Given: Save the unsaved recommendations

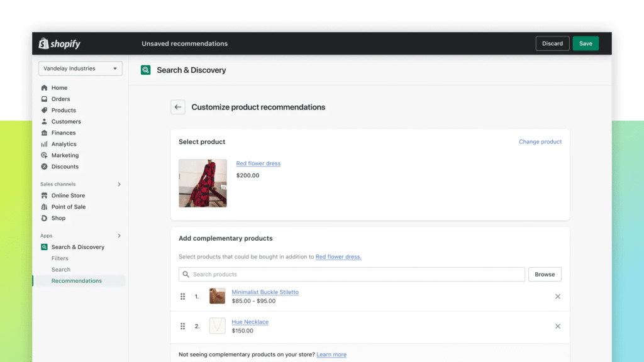Looking at the screenshot, I should [x=586, y=43].
